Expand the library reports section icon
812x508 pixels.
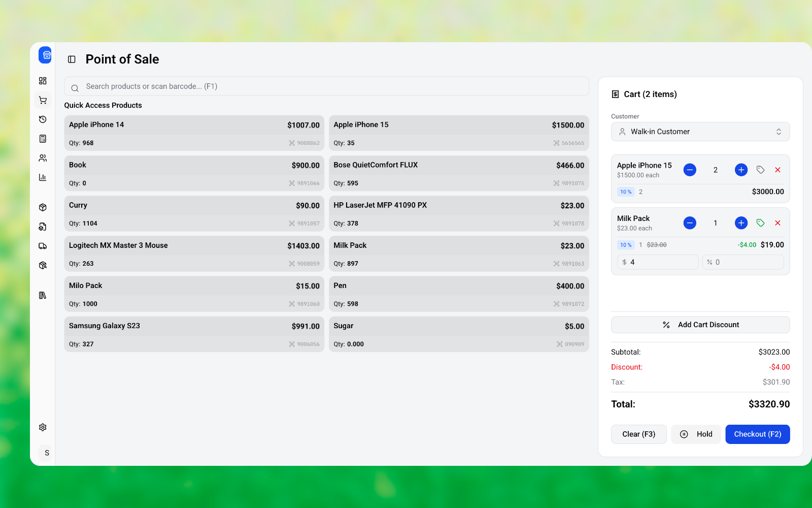pyautogui.click(x=43, y=295)
